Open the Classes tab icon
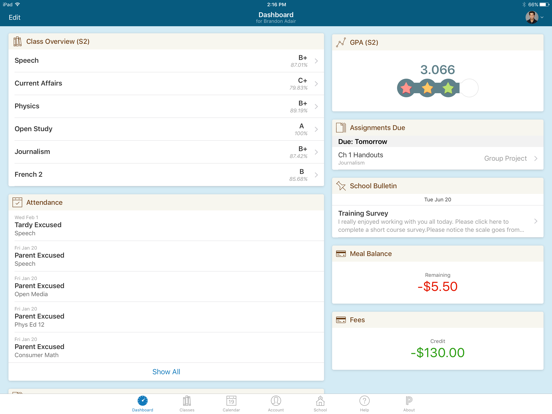Viewport: 552px width, 414px height. 187,401
